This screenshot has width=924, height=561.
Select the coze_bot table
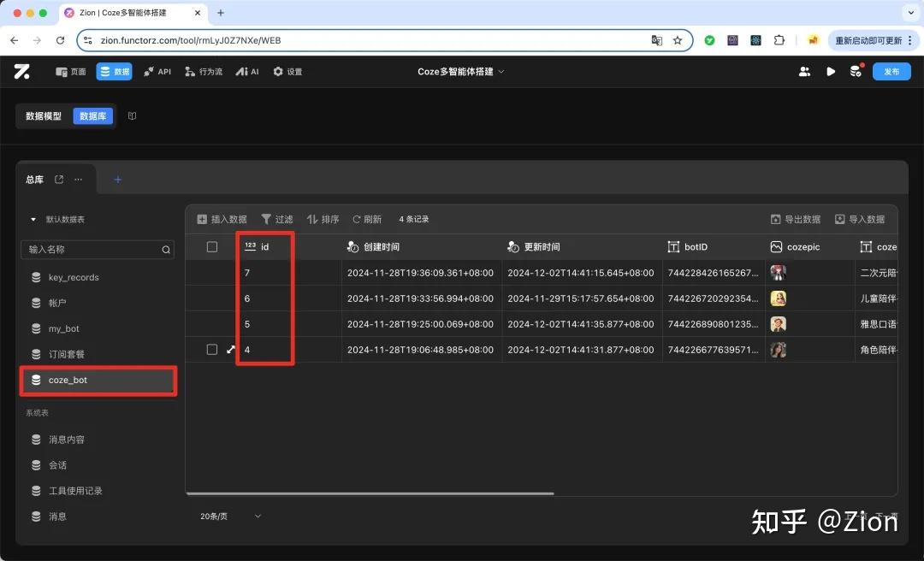tap(98, 380)
